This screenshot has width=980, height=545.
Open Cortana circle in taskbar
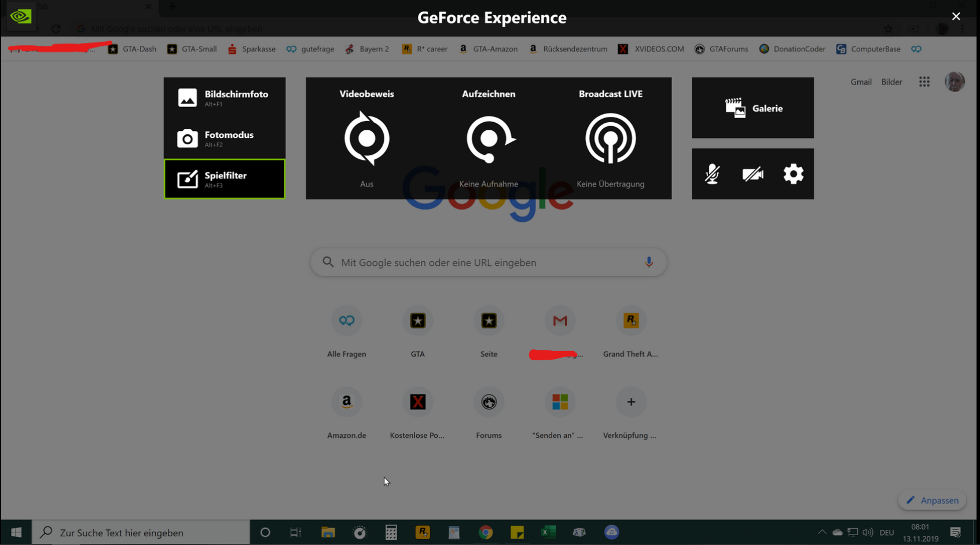point(265,532)
